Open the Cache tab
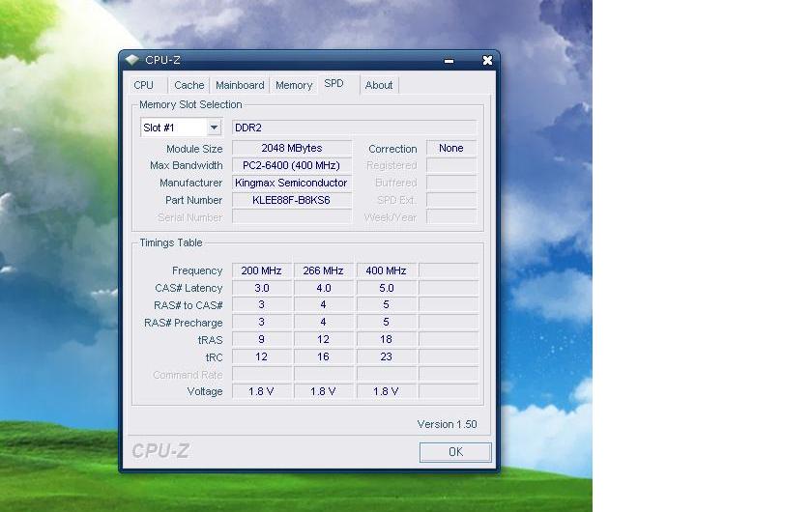 (188, 85)
